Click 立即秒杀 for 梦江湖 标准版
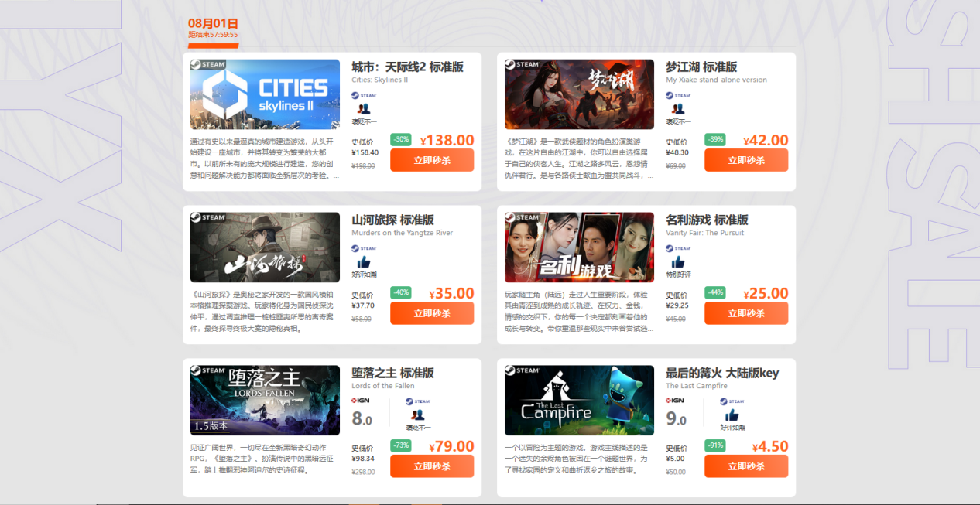The width and height of the screenshot is (980, 505). click(745, 160)
